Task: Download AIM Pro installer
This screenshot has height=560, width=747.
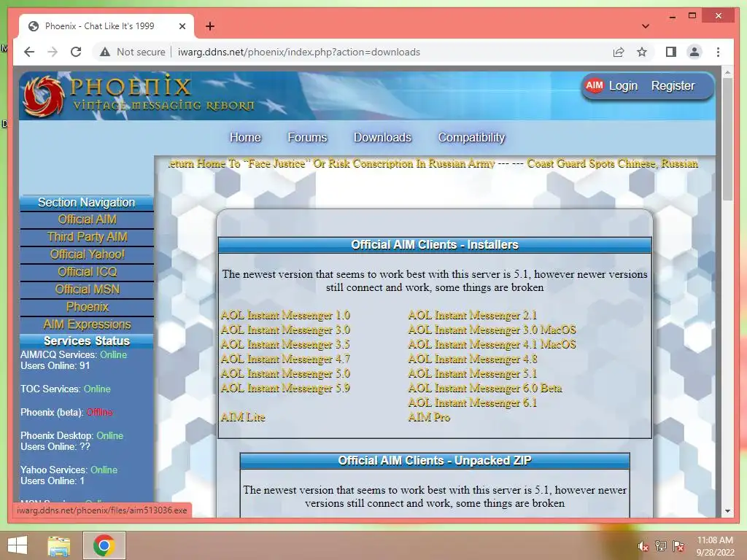Action: pyautogui.click(x=429, y=418)
